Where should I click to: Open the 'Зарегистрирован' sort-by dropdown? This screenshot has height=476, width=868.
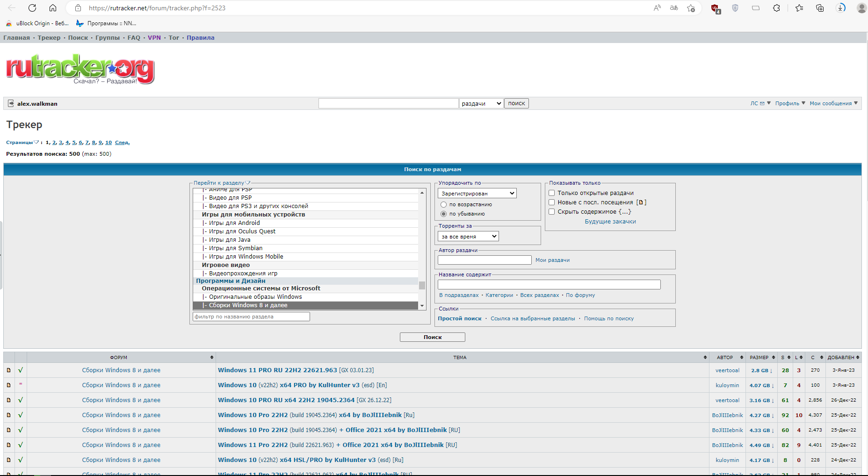click(477, 193)
